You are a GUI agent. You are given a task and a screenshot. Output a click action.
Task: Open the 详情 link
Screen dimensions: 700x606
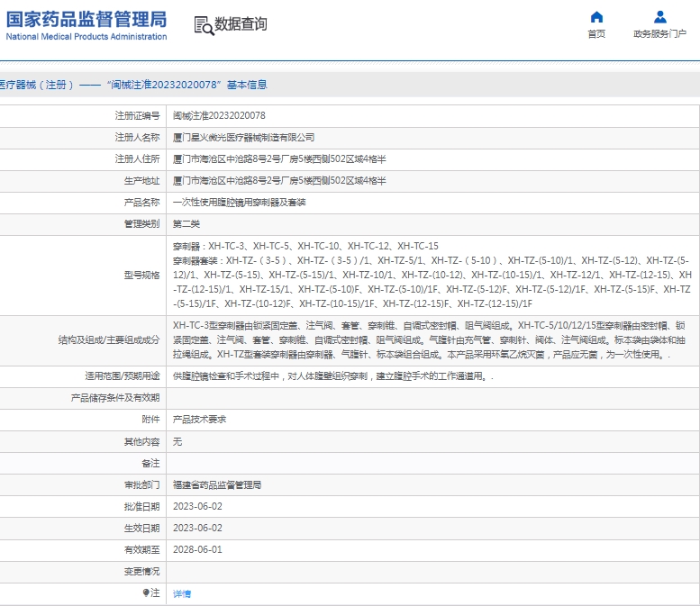pyautogui.click(x=182, y=593)
